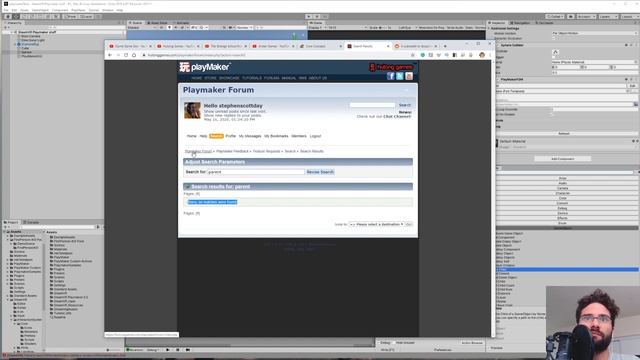Image resolution: width=640 pixels, height=360 pixels.
Task: Open Motion Vectors dropdown in Inspector
Action: tap(594, 33)
